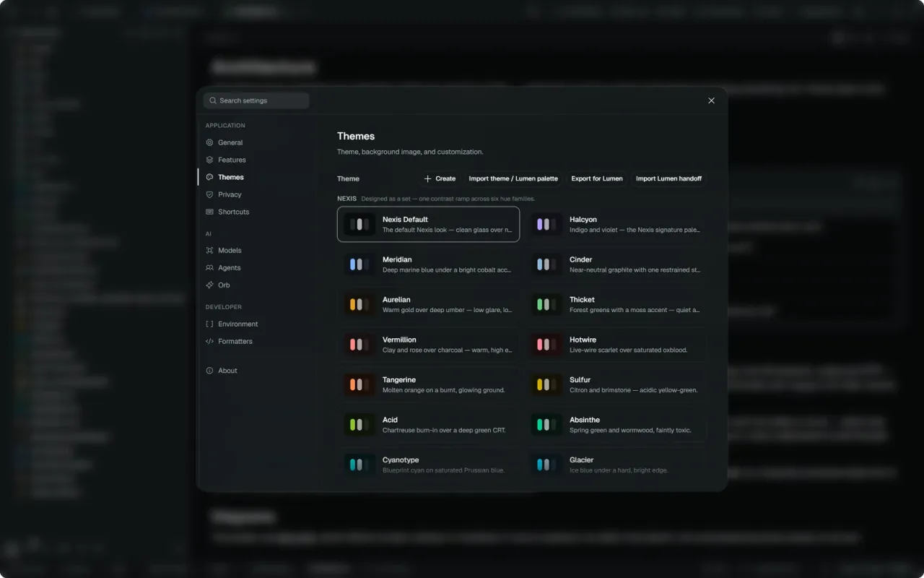Click the Orb sparkle icon
Image resolution: width=924 pixels, height=578 pixels.
(x=209, y=285)
